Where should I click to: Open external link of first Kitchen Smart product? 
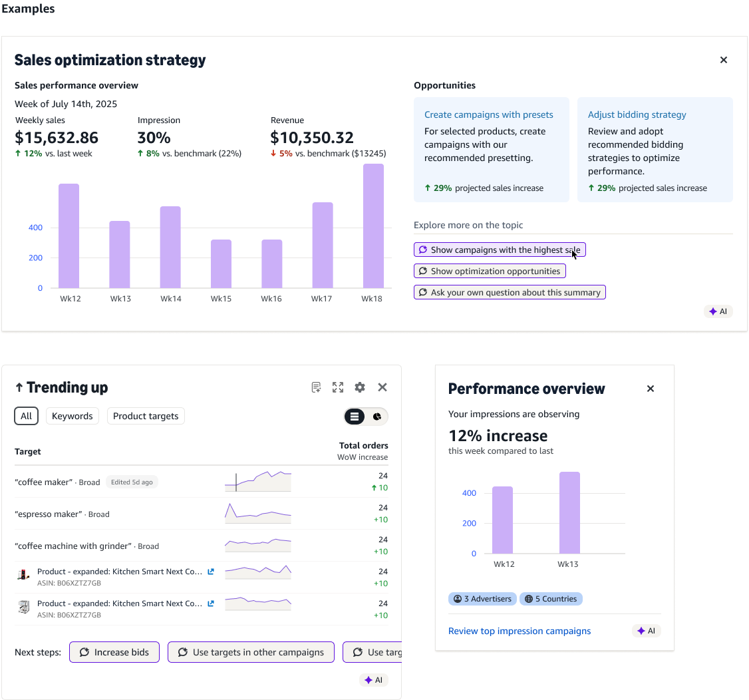point(211,572)
